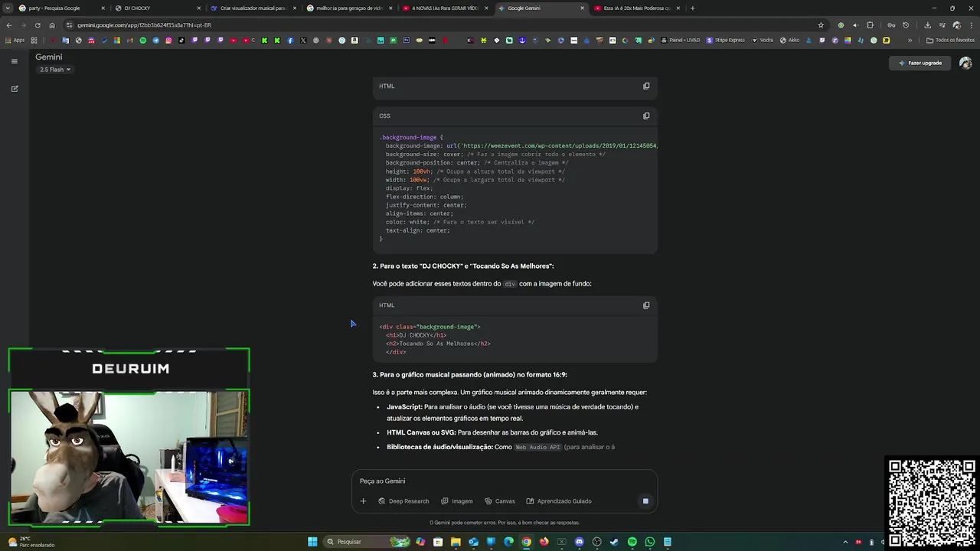Open the Instagram bookmark in bookmarks bar
This screenshot has height=551, width=980.
[x=168, y=41]
